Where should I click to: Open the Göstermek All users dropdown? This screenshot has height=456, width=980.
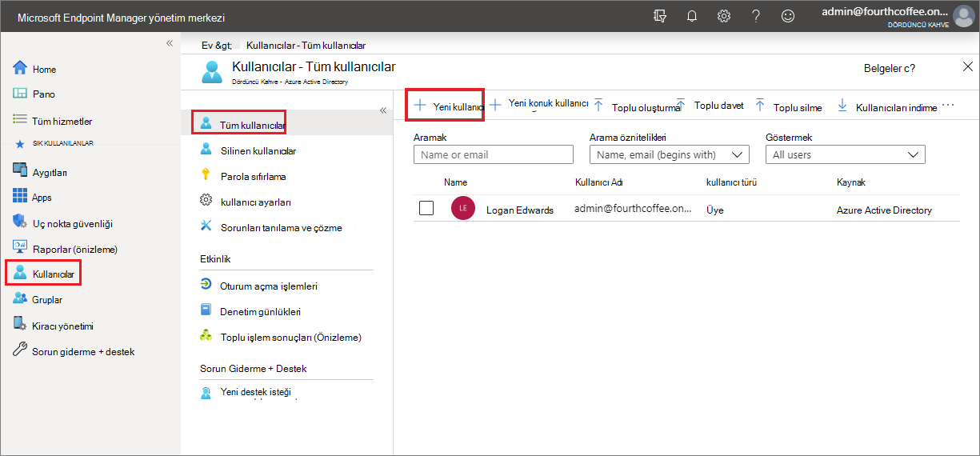point(845,154)
